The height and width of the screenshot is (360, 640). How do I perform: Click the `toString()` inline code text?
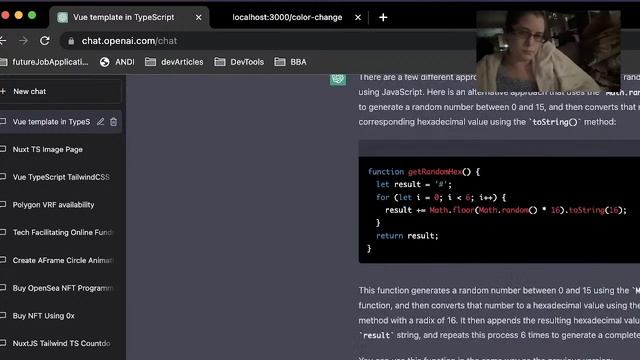coord(555,122)
